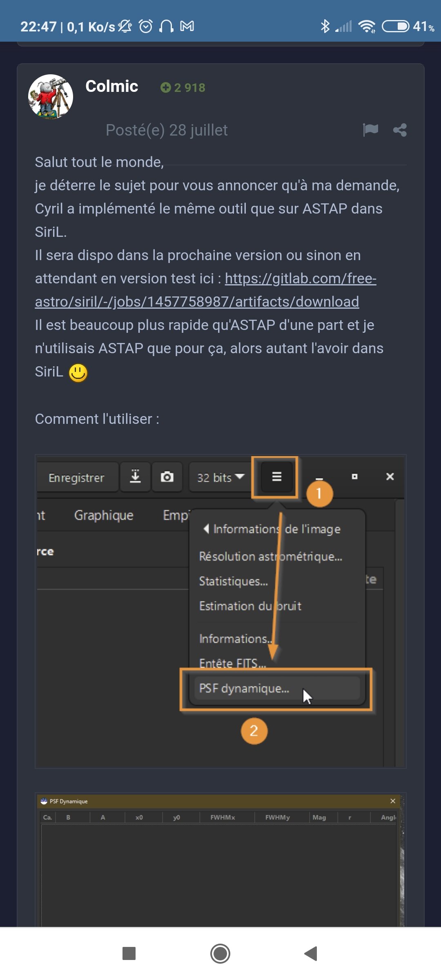Tap the Gmail notification icon
This screenshot has height=980, width=441.
click(x=187, y=27)
